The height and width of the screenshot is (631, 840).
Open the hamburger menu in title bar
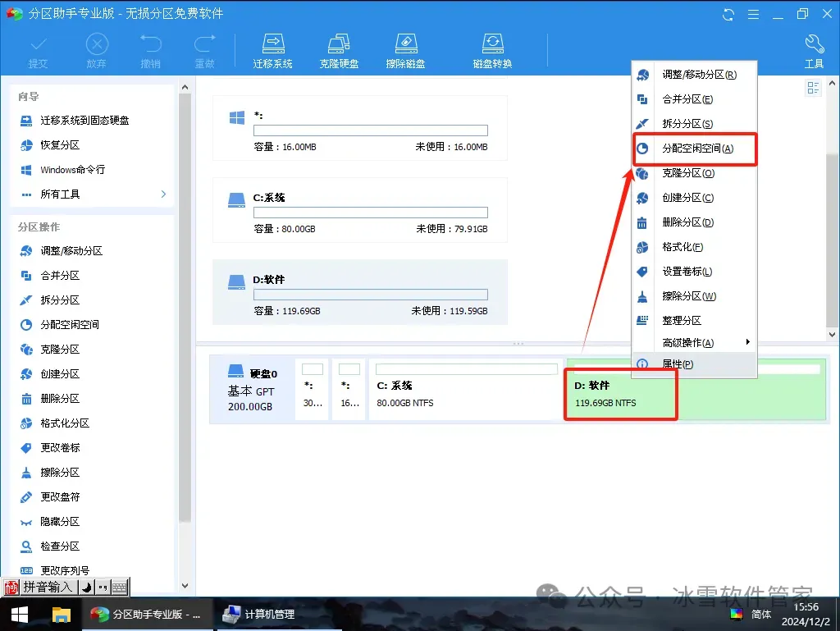(x=753, y=15)
